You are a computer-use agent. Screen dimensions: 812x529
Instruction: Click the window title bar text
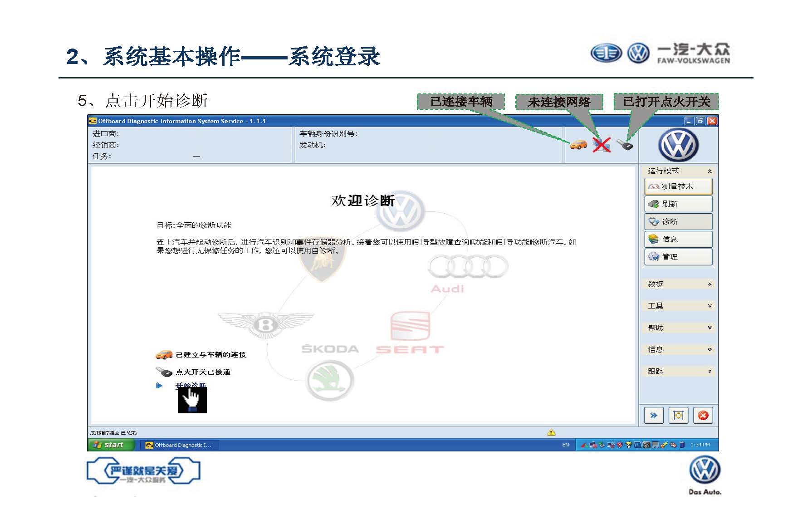[x=182, y=121]
